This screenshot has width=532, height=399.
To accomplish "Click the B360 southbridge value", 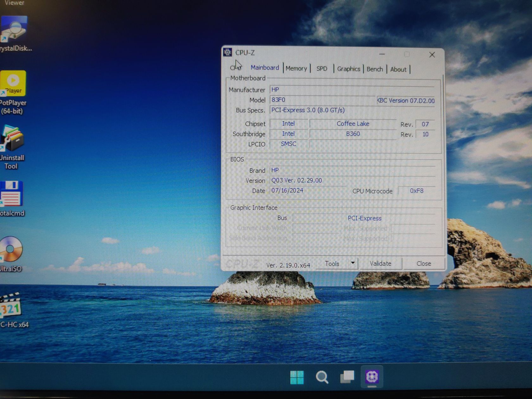I will click(353, 134).
